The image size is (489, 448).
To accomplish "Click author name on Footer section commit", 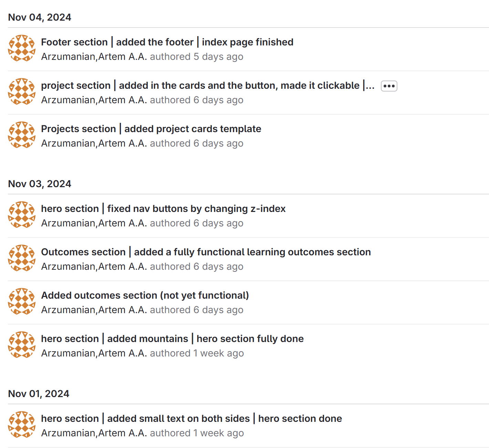I will [94, 57].
